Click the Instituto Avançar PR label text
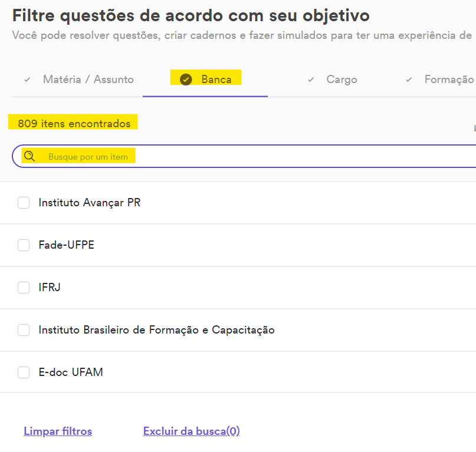The width and height of the screenshot is (476, 452). click(90, 203)
